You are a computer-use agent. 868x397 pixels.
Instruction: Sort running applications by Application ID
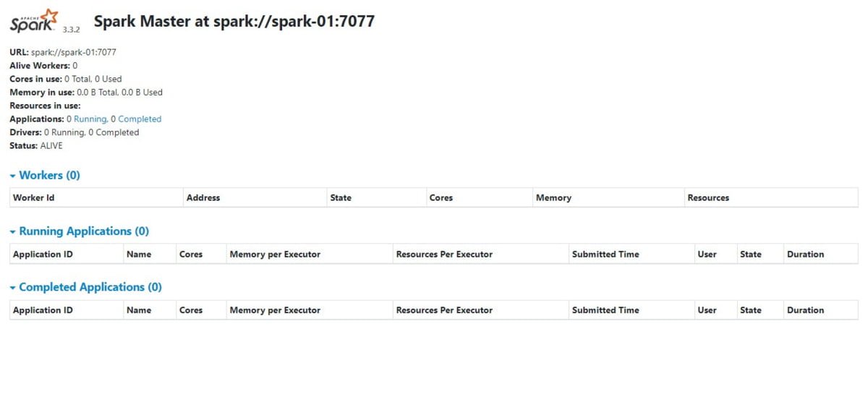click(43, 254)
